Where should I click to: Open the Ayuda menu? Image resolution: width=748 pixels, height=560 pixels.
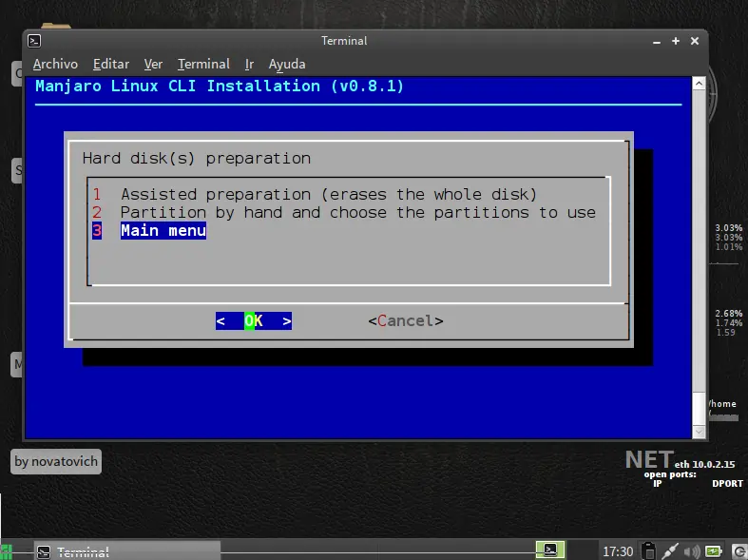pos(287,64)
